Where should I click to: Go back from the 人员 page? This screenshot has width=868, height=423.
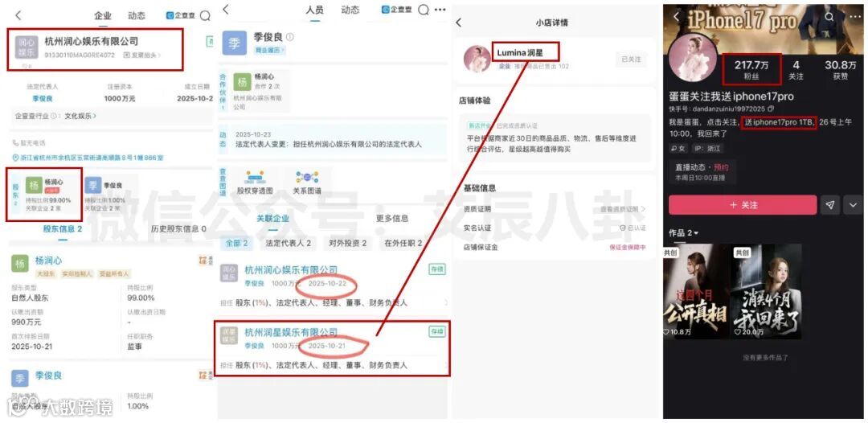tap(226, 10)
